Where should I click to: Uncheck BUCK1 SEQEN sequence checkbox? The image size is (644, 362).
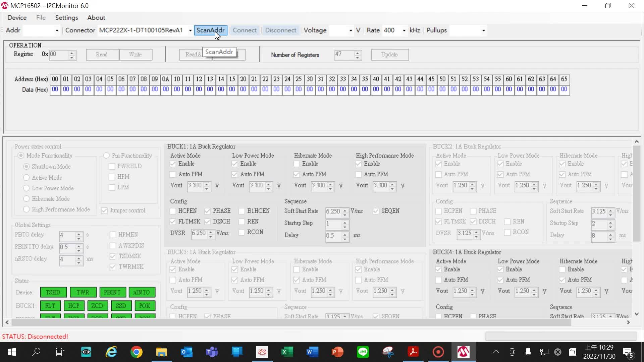pos(376,211)
